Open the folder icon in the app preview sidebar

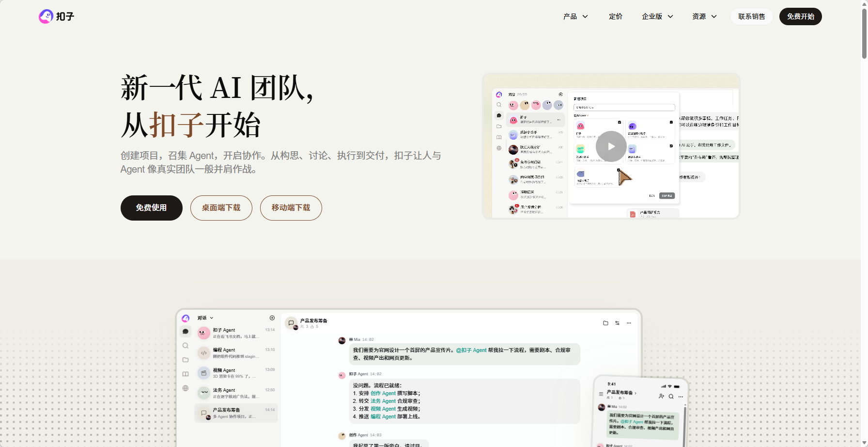pos(186,360)
